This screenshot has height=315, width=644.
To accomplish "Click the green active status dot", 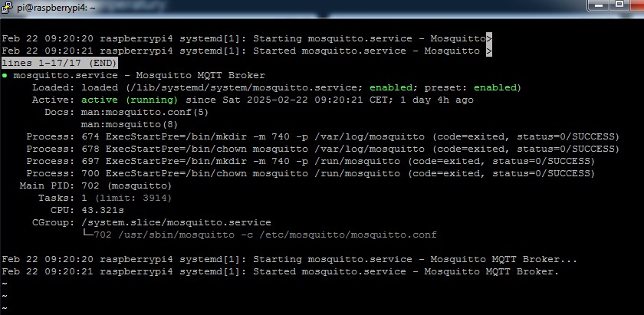I will pyautogui.click(x=4, y=76).
